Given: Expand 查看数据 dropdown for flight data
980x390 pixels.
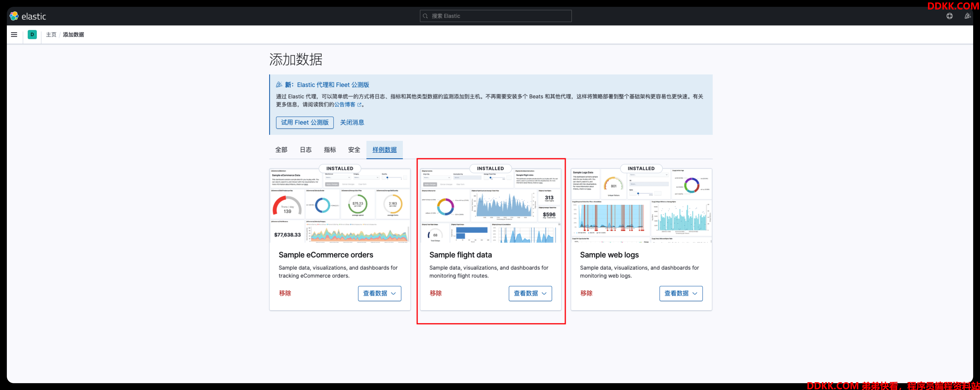Looking at the screenshot, I should pos(530,293).
